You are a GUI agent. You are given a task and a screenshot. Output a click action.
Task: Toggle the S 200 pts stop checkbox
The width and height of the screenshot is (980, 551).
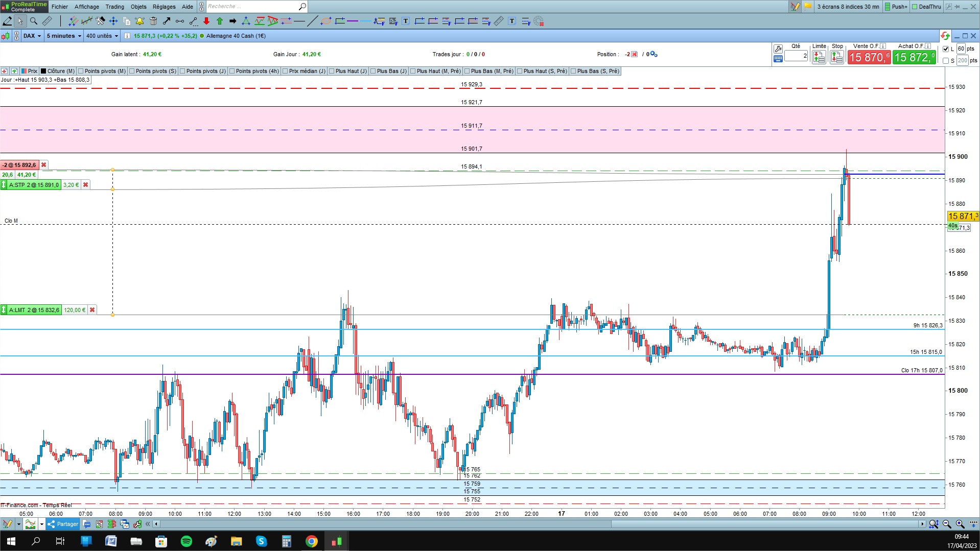[946, 61]
